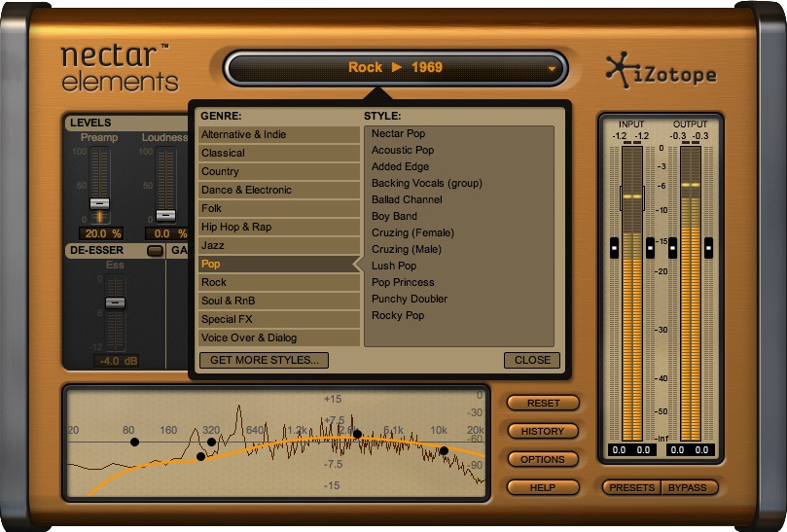Select Country genre

[279, 171]
